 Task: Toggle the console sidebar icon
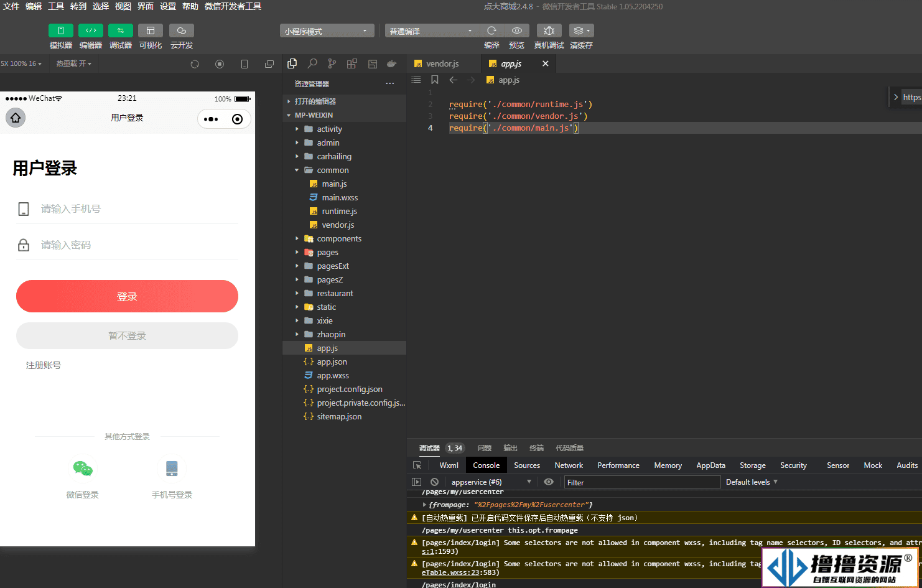(x=416, y=482)
